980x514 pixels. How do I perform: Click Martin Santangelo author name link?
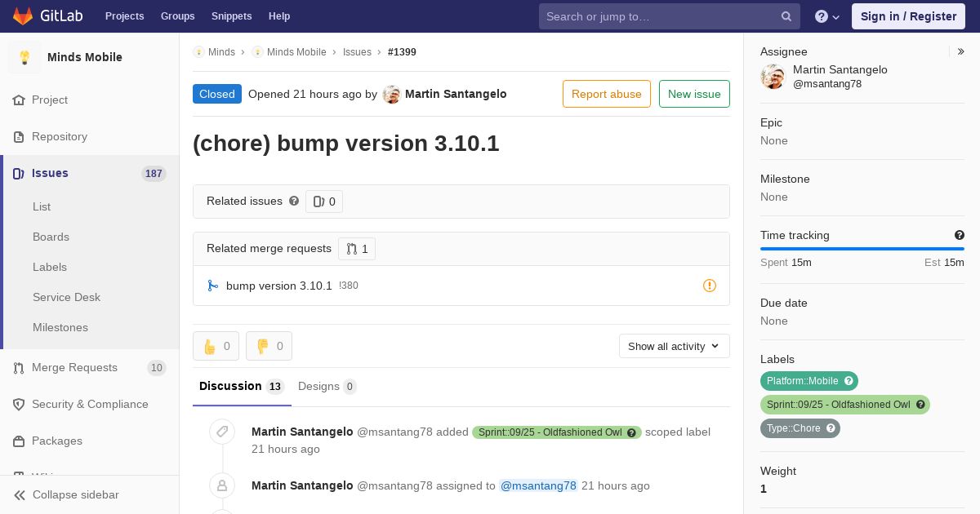(456, 94)
